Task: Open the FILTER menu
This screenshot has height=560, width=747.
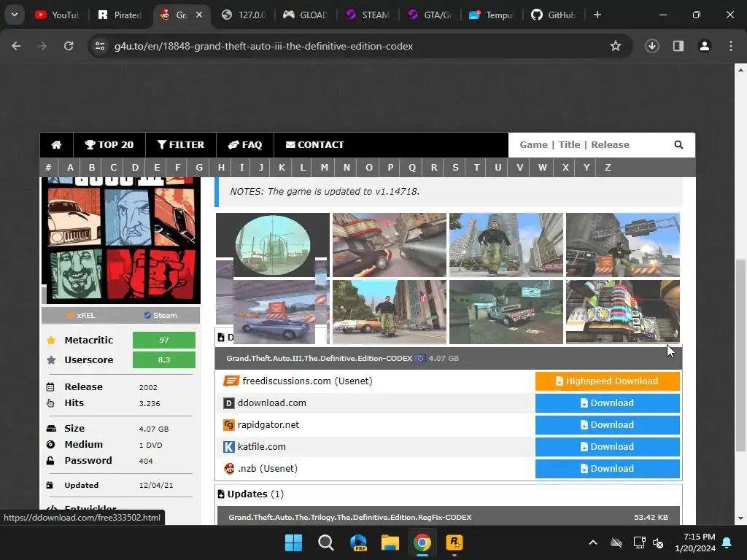Action: point(181,145)
